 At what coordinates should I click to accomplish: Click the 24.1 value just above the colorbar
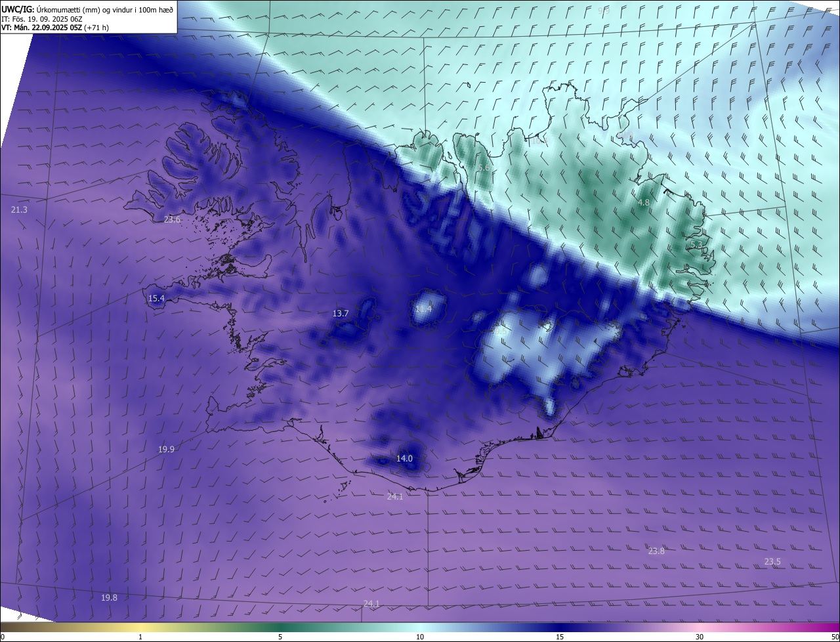tap(371, 603)
